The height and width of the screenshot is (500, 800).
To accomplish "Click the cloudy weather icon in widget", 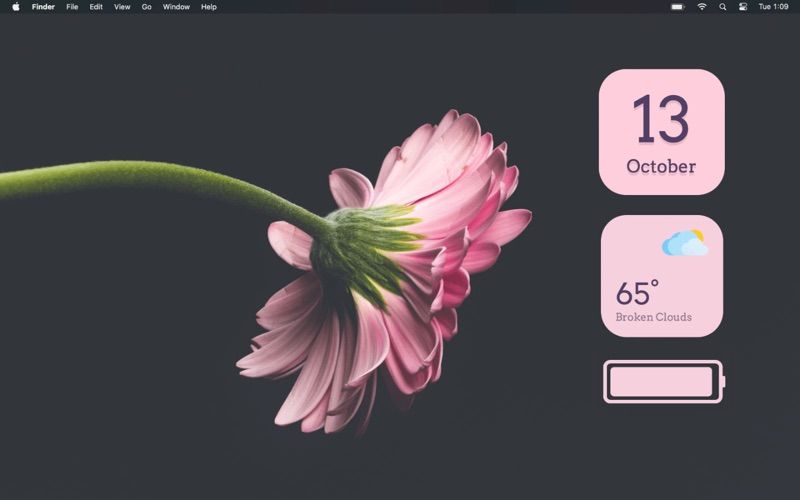I will [685, 243].
